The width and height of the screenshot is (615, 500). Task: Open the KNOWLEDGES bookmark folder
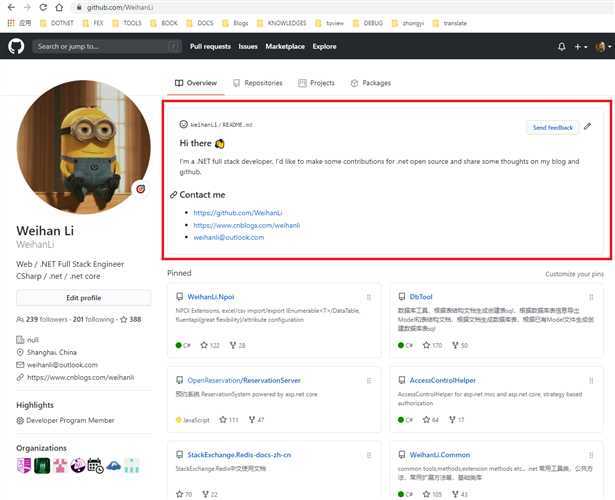282,23
